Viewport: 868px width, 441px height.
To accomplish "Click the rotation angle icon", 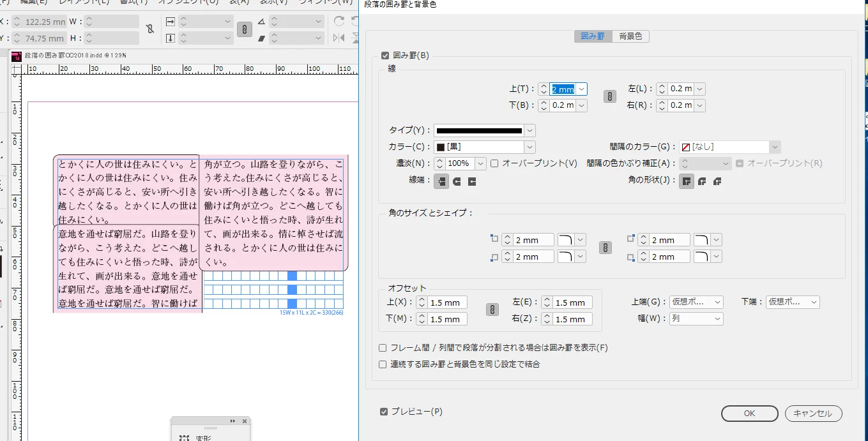I will (x=261, y=22).
